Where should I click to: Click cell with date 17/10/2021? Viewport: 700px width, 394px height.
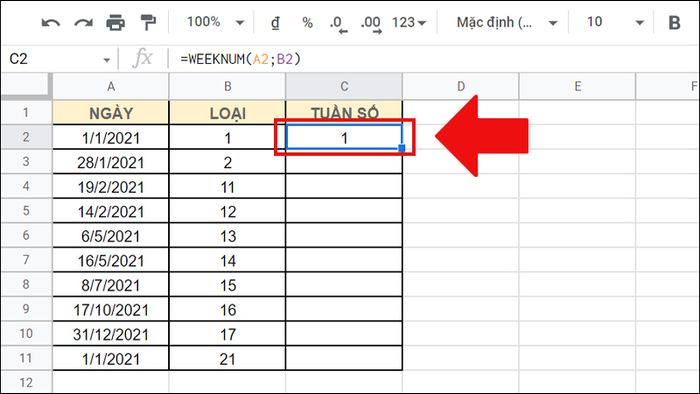[x=111, y=309]
